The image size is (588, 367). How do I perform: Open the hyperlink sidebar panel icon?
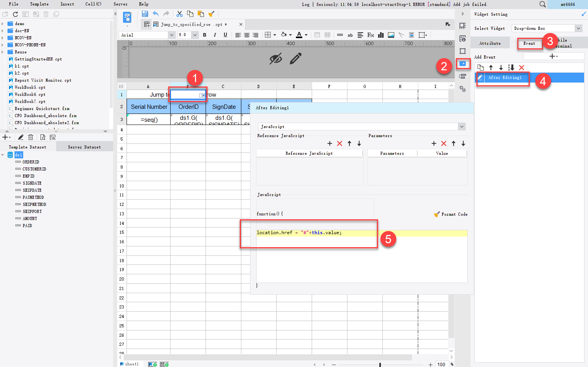click(463, 89)
